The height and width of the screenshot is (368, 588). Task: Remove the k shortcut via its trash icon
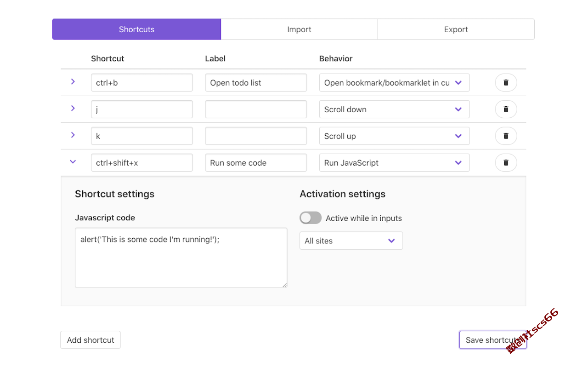point(506,136)
